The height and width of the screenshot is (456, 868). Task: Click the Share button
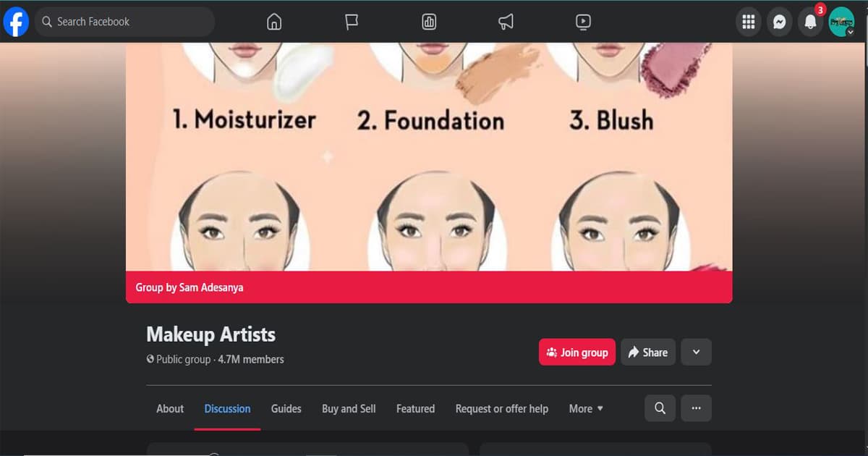point(648,352)
